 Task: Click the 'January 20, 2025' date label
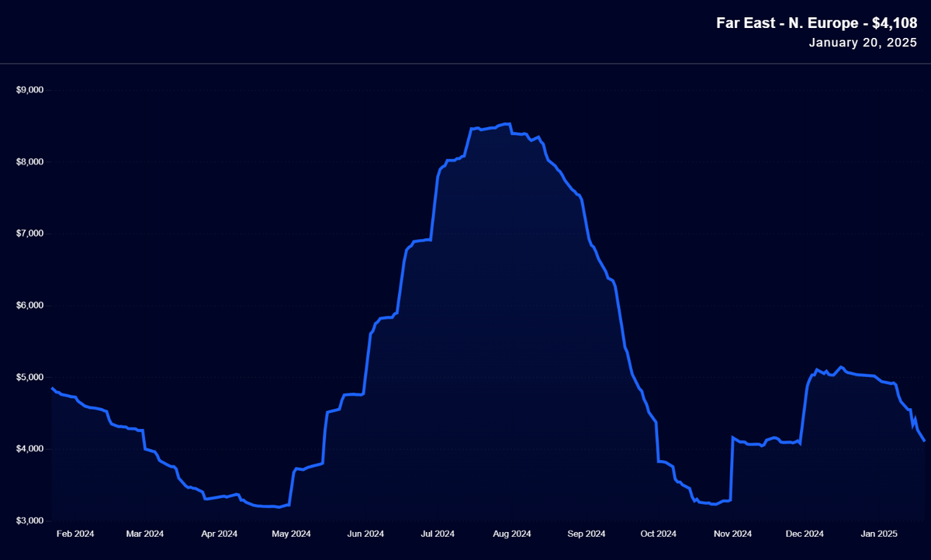click(x=863, y=43)
